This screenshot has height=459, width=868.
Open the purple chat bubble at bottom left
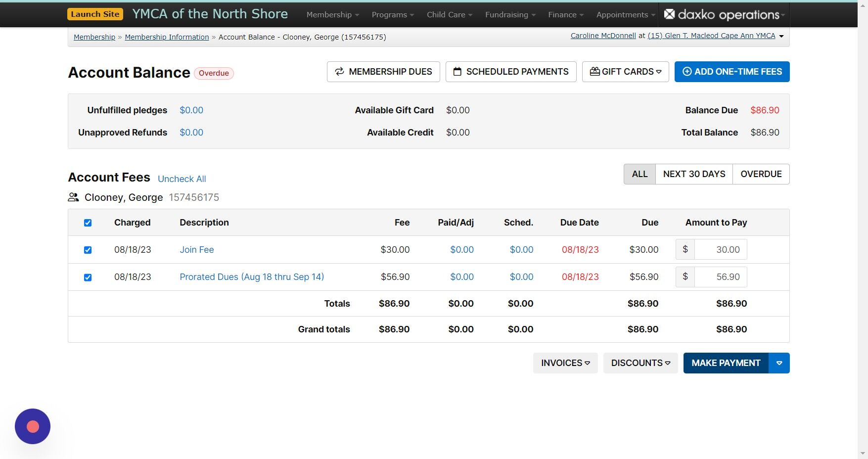click(33, 426)
